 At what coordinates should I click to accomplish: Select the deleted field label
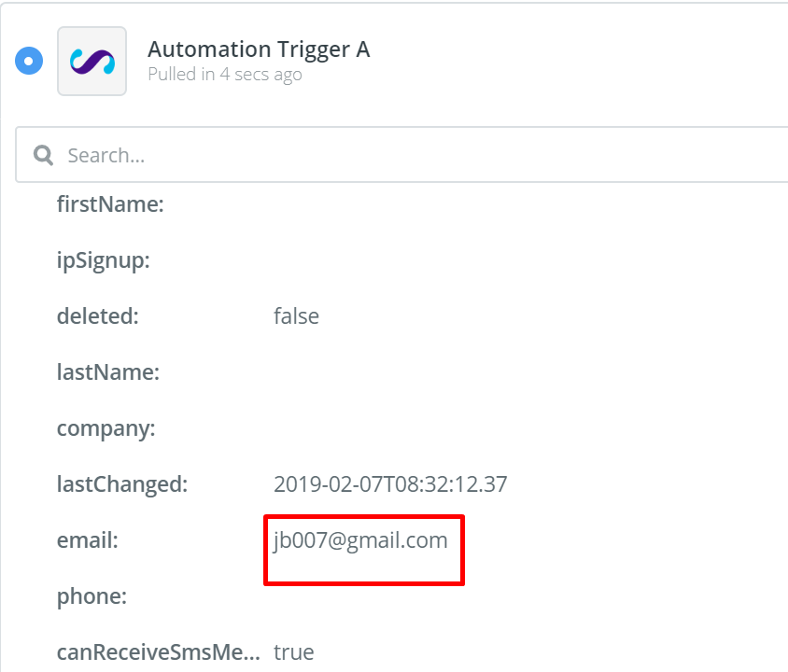(x=97, y=316)
